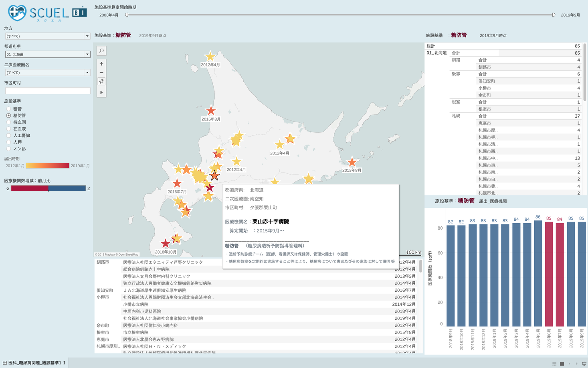Click the 医療機関数増減 red-blue legend

click(48, 188)
